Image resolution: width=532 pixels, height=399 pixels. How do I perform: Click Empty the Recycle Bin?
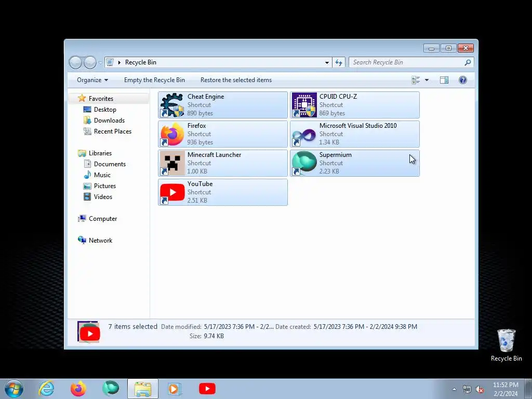[x=154, y=80]
